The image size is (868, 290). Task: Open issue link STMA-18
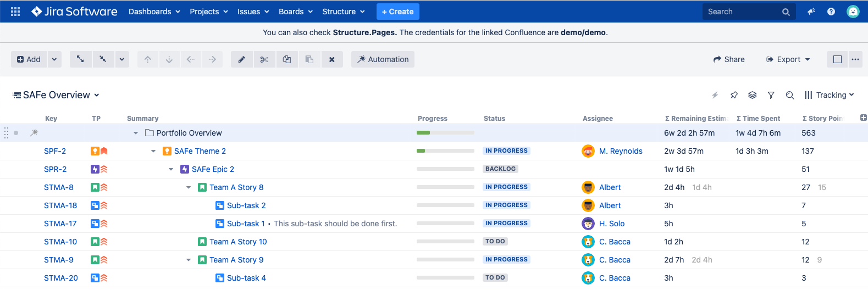60,205
